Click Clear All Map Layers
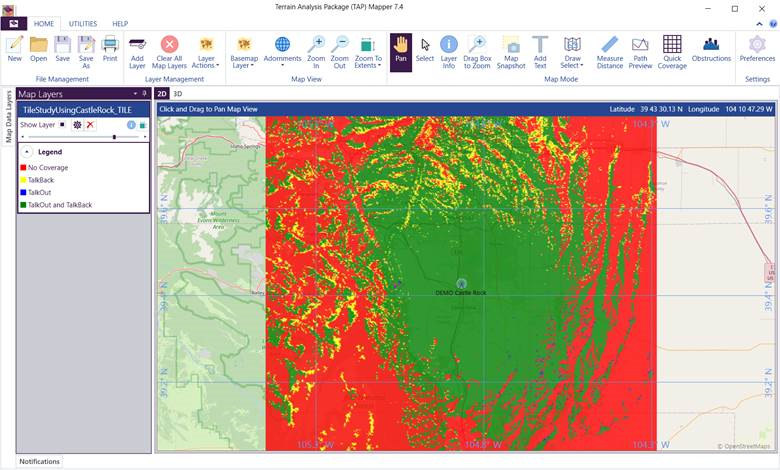This screenshot has width=780, height=470. (170, 50)
